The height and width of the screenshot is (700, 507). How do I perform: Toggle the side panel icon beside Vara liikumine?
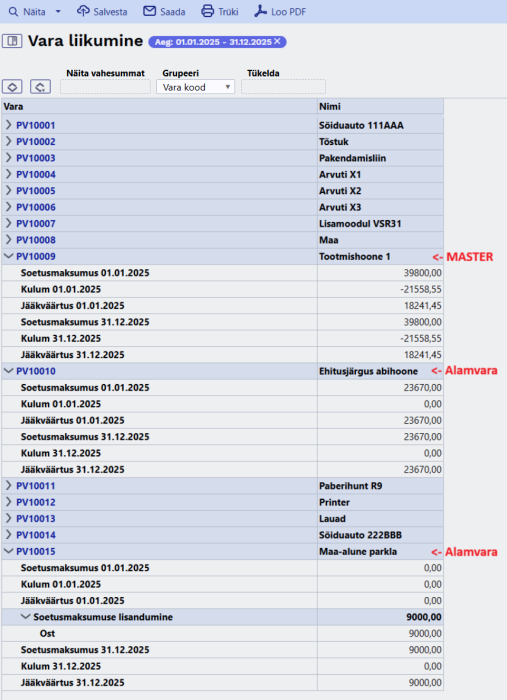[12, 41]
